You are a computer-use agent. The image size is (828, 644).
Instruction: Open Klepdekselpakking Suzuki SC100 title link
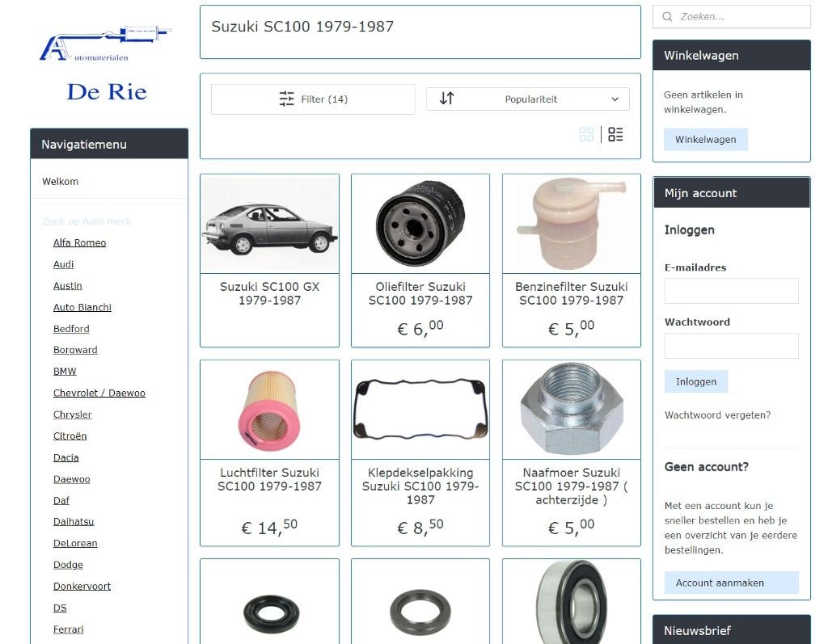click(x=420, y=486)
